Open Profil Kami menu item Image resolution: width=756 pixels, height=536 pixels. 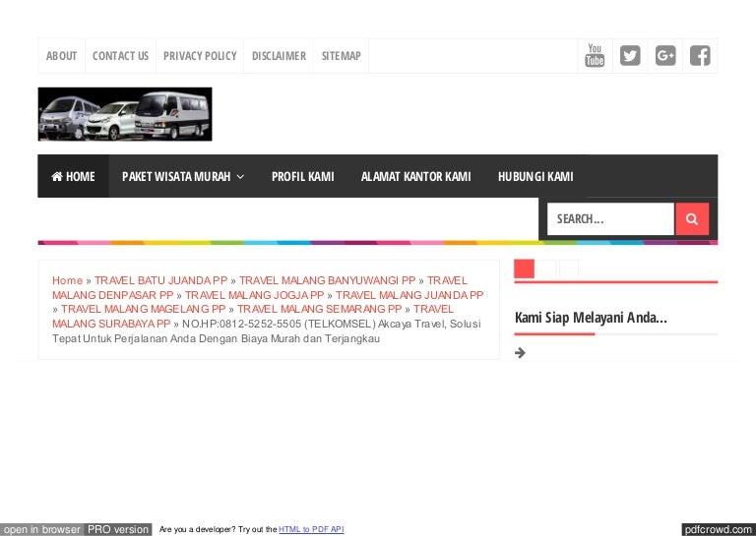[302, 177]
